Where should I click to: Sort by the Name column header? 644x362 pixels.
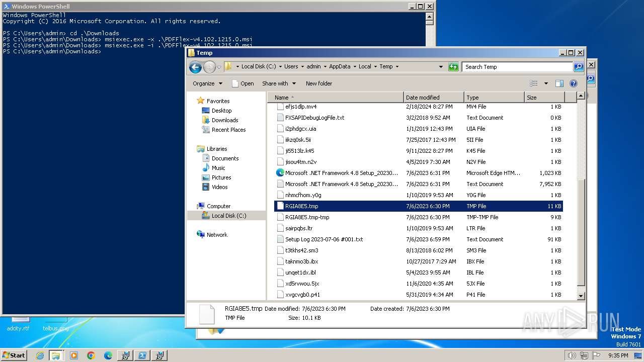[x=335, y=98]
